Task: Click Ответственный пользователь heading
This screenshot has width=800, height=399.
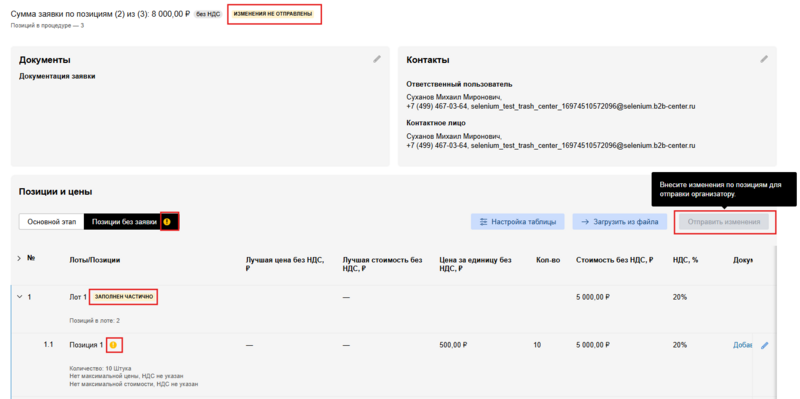Action: 459,84
